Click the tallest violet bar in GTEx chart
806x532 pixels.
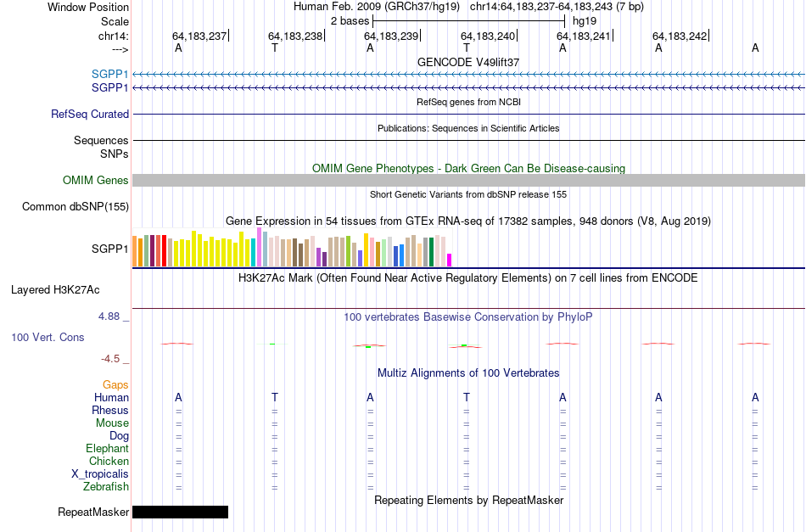coord(259,247)
